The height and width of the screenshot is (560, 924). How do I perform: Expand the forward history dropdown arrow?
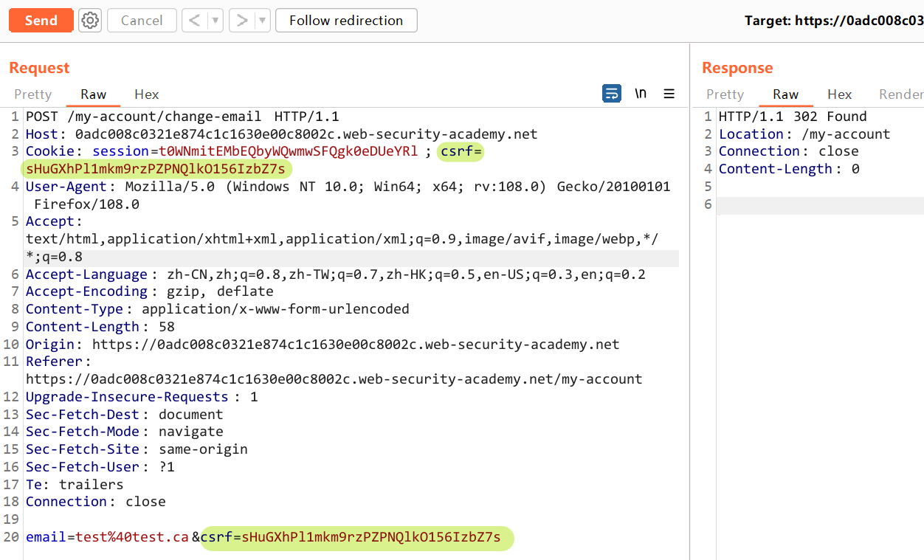(263, 21)
